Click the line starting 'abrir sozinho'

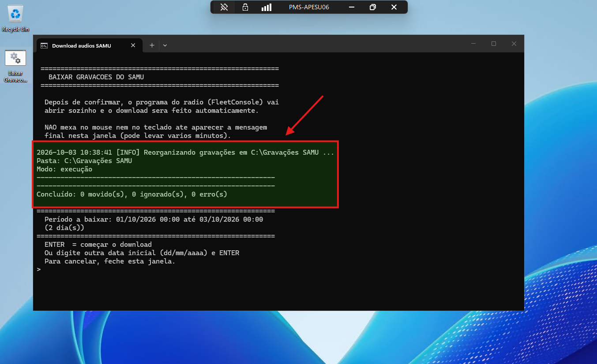click(151, 111)
